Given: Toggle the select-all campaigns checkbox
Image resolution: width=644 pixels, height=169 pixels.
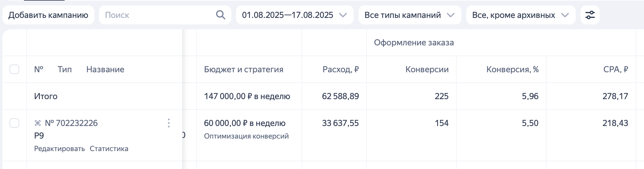Looking at the screenshot, I should tap(14, 69).
